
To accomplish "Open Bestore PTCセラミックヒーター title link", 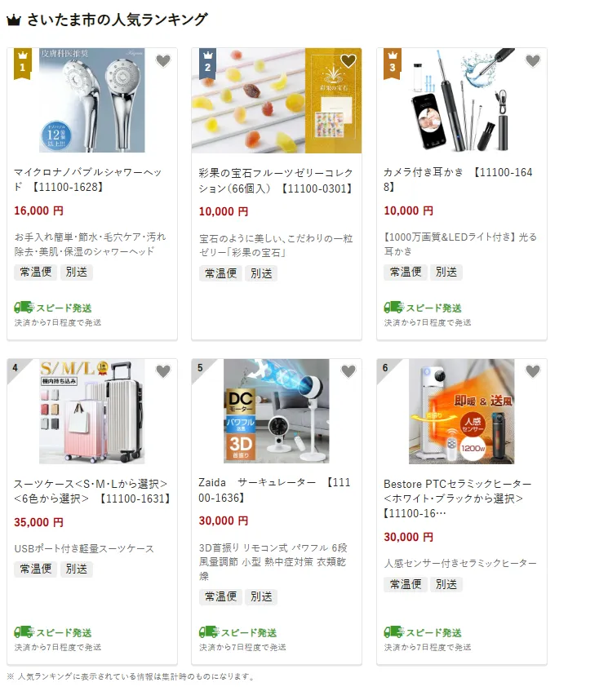I will pos(458,498).
